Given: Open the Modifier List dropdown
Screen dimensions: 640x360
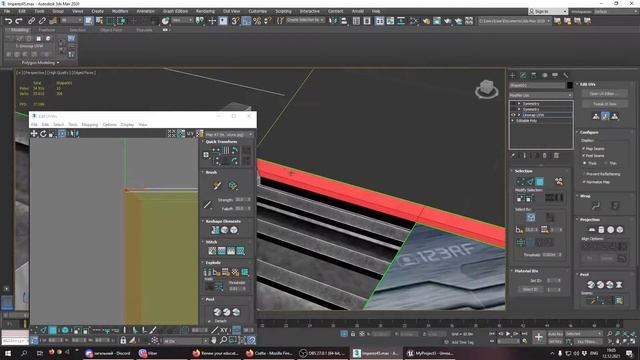Looking at the screenshot, I should pyautogui.click(x=541, y=95).
